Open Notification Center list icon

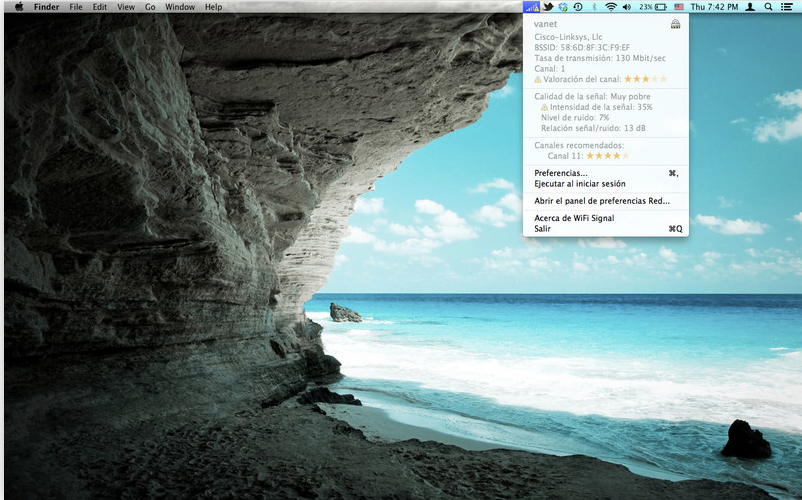pyautogui.click(x=787, y=7)
